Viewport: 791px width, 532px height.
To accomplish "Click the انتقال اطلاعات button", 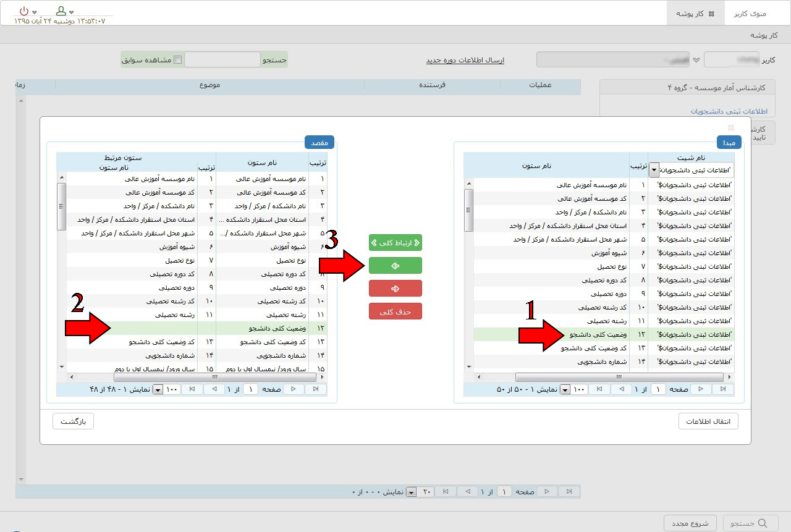I will [708, 421].
